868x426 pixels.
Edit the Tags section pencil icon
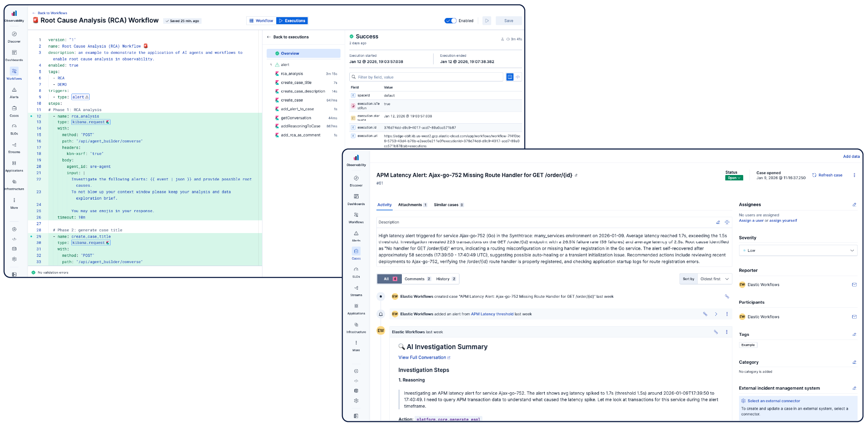point(854,335)
